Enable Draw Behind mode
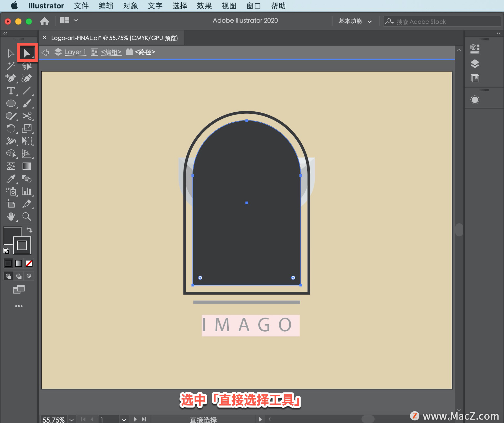504x423 pixels. click(x=19, y=276)
